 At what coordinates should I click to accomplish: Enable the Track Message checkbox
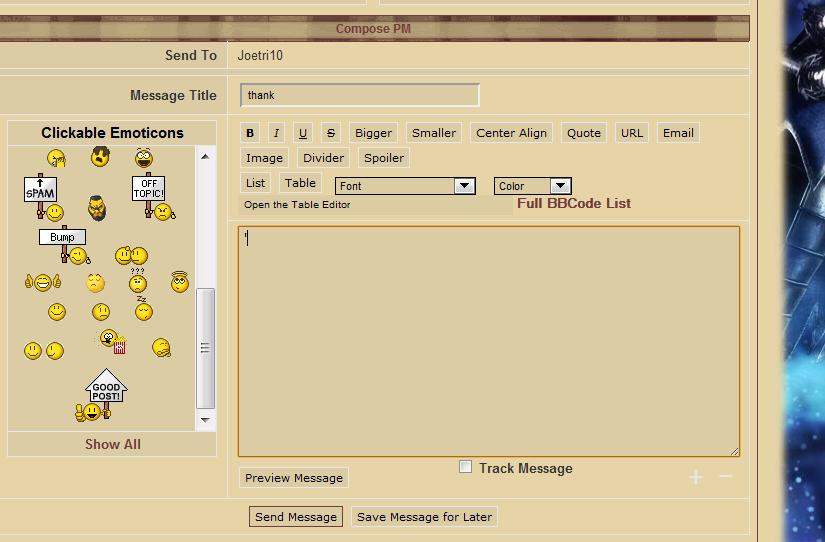[x=465, y=467]
